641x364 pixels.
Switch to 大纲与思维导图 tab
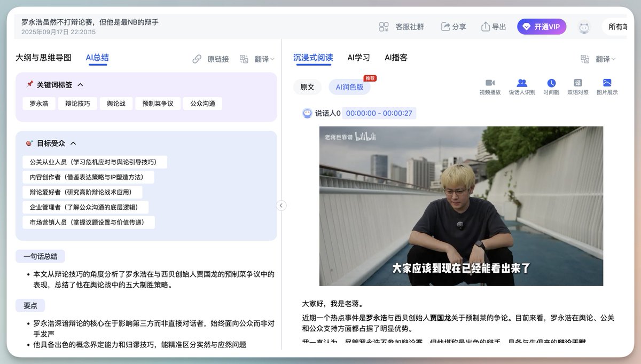(43, 58)
